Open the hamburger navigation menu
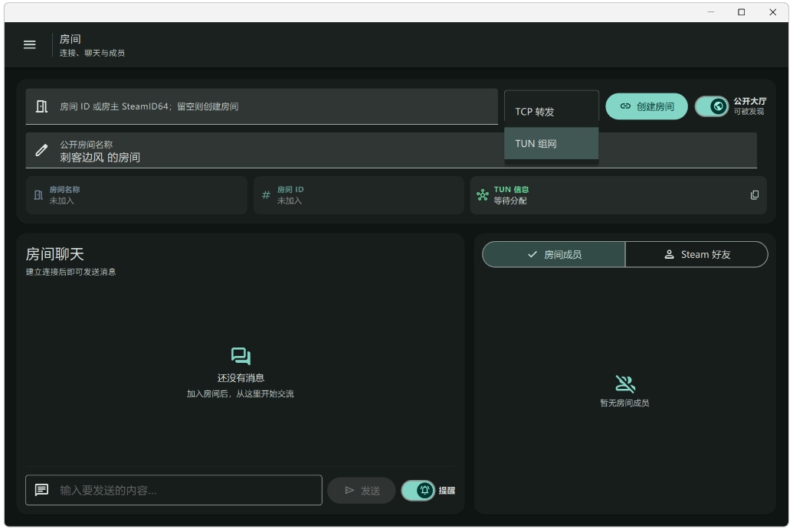This screenshot has width=793, height=532. click(x=30, y=45)
